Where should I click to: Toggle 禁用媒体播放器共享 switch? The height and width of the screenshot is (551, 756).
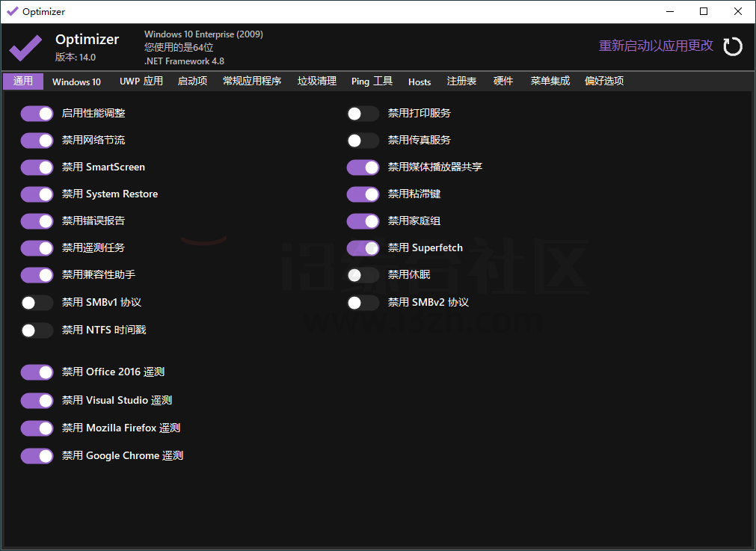363,167
